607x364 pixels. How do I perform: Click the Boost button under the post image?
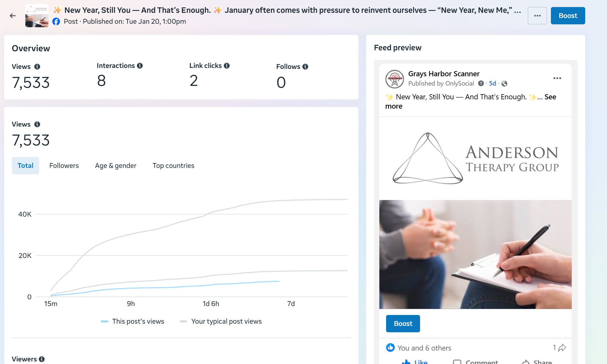click(403, 324)
